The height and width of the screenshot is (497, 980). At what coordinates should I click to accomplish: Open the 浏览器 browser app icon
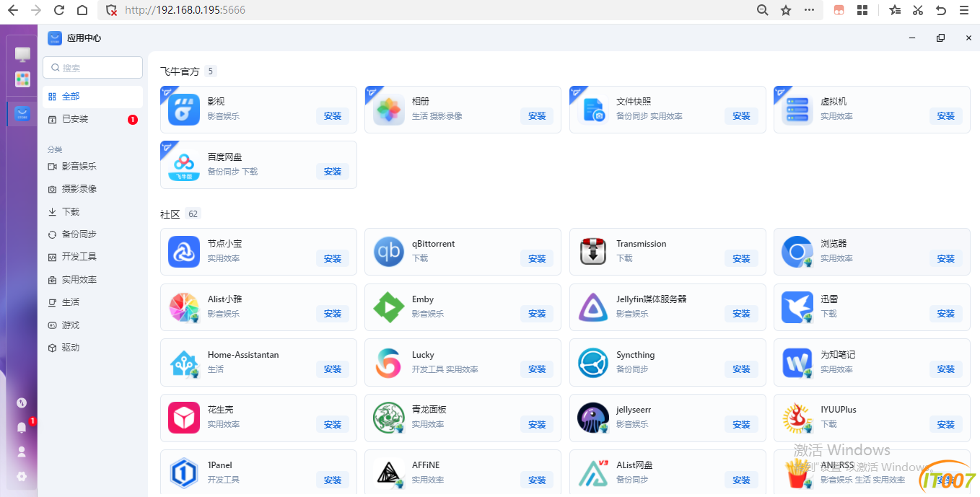point(797,252)
